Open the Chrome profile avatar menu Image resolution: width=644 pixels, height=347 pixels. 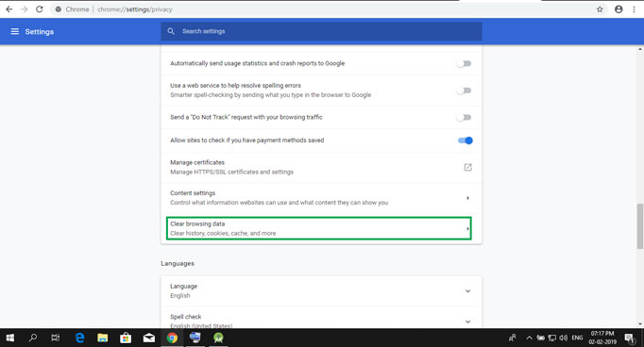(x=619, y=9)
